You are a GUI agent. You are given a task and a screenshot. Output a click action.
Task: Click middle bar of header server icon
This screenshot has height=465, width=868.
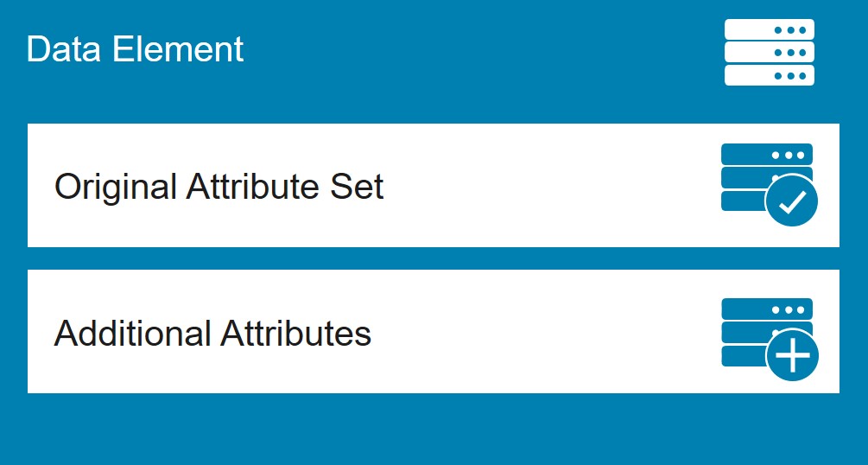coord(770,52)
